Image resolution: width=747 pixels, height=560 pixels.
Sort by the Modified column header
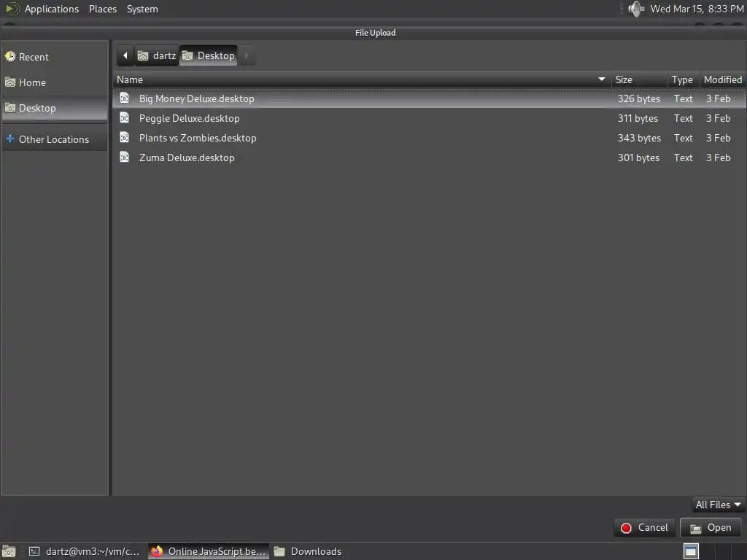[723, 79]
